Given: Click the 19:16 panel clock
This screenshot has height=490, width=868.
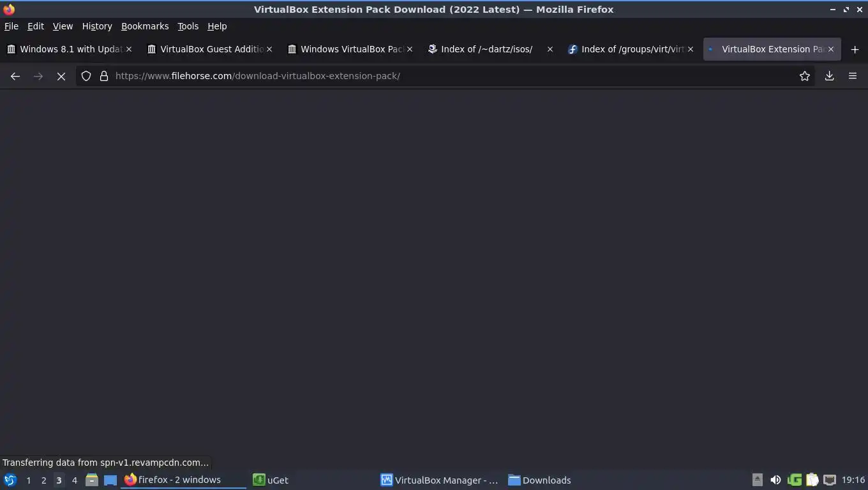Looking at the screenshot, I should pyautogui.click(x=853, y=480).
